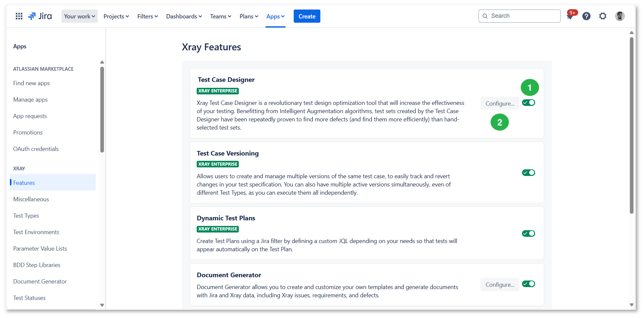The width and height of the screenshot is (644, 318).
Task: Open the Filters dropdown
Action: 148,16
